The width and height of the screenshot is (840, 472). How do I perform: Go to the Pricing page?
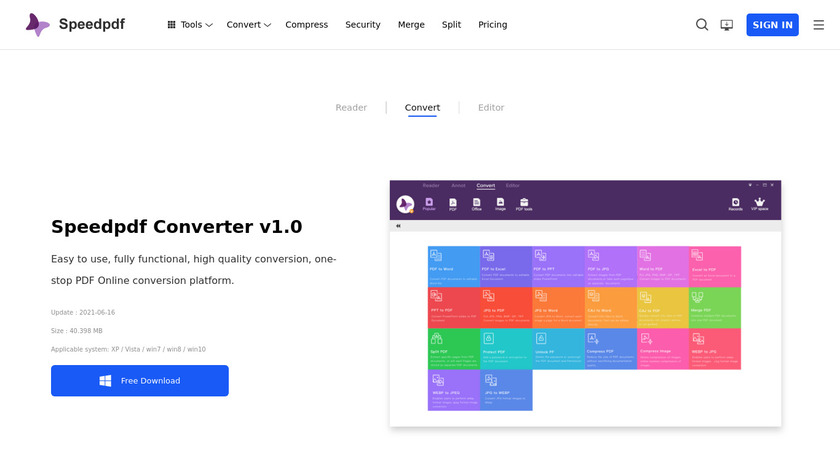point(492,25)
